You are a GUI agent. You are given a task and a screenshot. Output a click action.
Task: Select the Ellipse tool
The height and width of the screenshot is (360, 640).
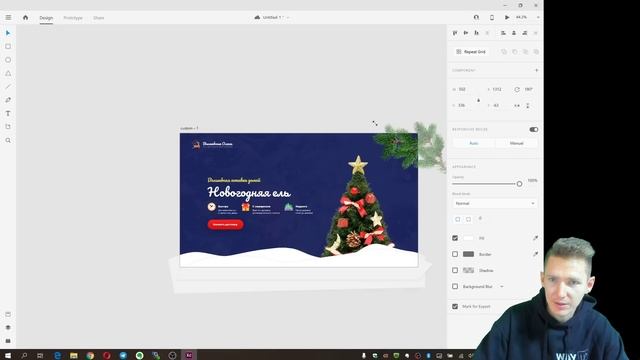[x=8, y=60]
